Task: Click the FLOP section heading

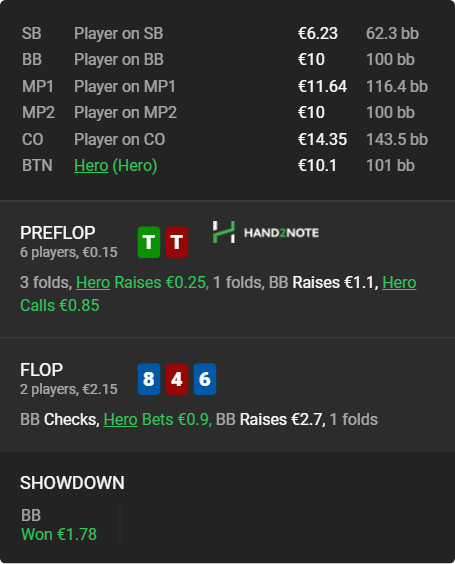Action: (41, 370)
